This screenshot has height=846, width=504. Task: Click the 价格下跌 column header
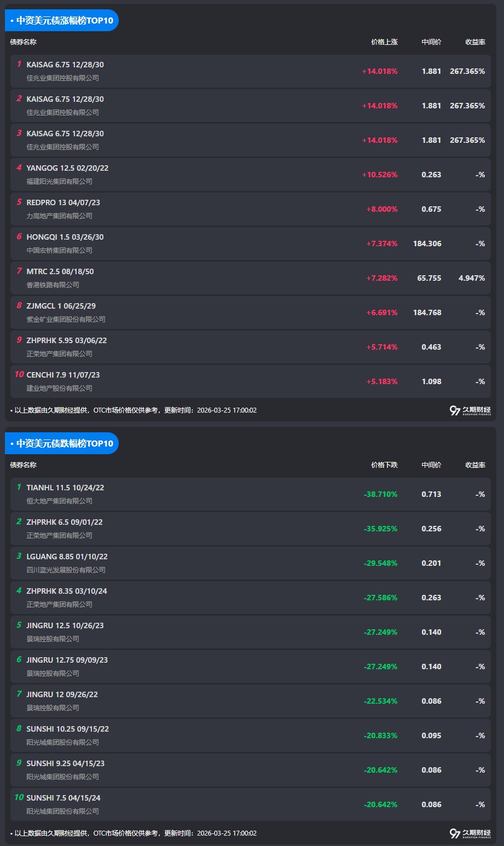pos(384,465)
